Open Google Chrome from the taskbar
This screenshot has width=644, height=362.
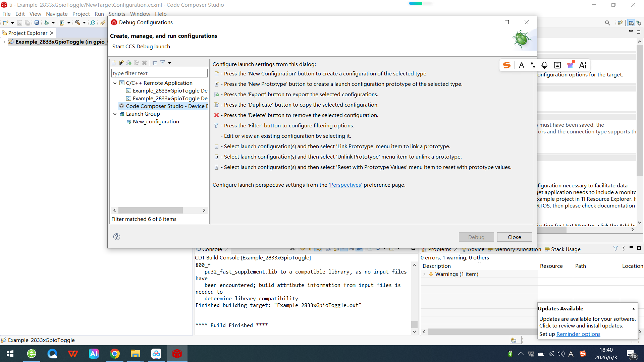[x=115, y=354]
